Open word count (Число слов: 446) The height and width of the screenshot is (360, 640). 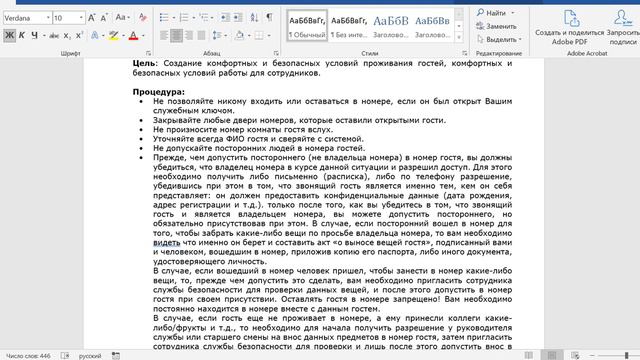point(28,356)
